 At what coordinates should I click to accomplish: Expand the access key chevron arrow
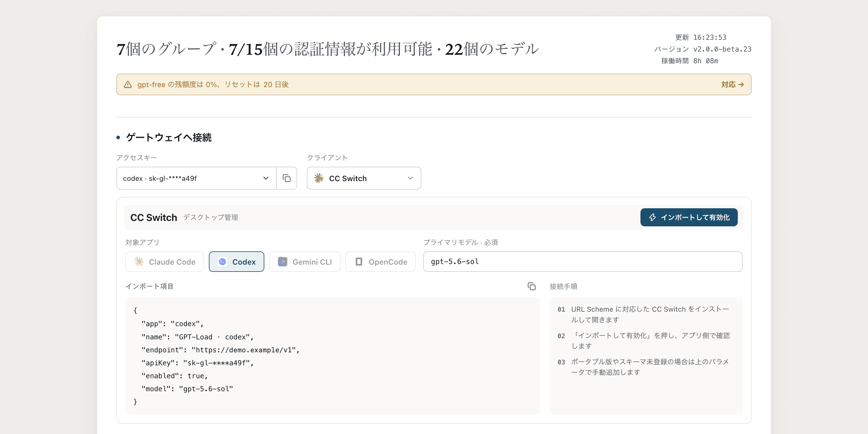tap(266, 178)
